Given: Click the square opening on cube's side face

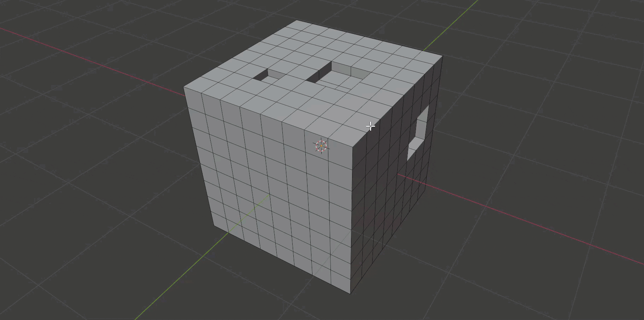Looking at the screenshot, I should [417, 132].
